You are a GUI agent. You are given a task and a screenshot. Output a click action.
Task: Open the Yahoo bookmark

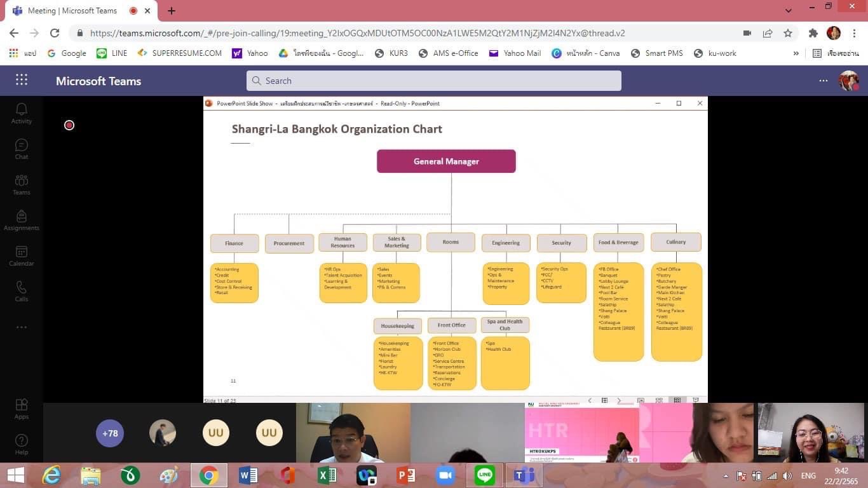pos(250,53)
